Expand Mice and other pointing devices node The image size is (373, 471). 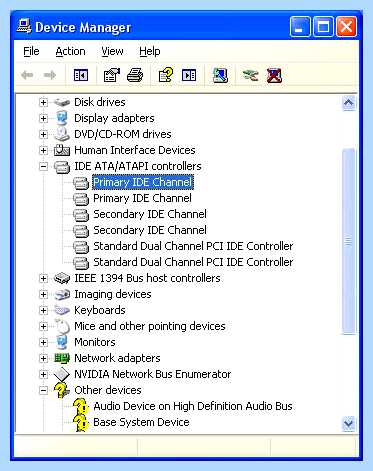(43, 326)
